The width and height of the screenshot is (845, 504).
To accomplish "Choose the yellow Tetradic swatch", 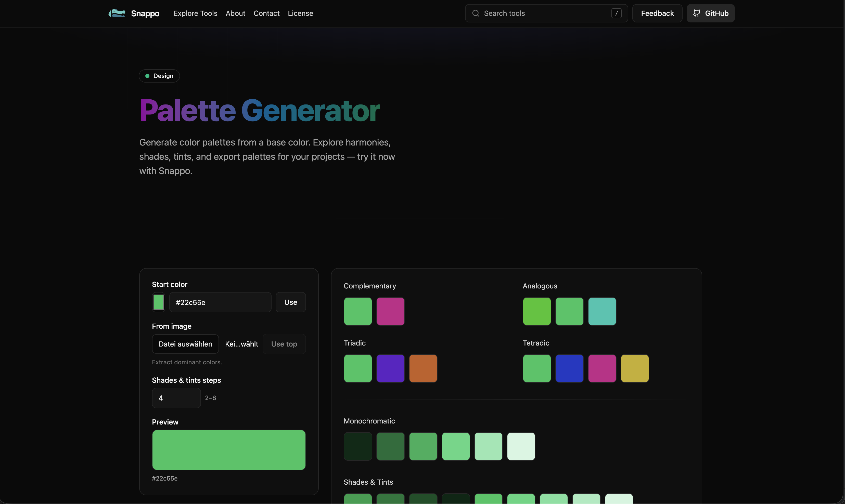I will coord(634,368).
